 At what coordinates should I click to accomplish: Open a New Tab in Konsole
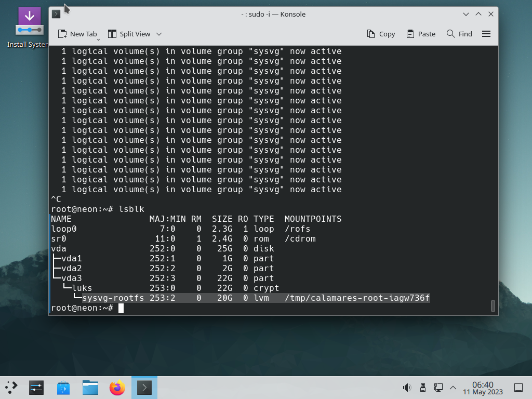click(x=77, y=34)
